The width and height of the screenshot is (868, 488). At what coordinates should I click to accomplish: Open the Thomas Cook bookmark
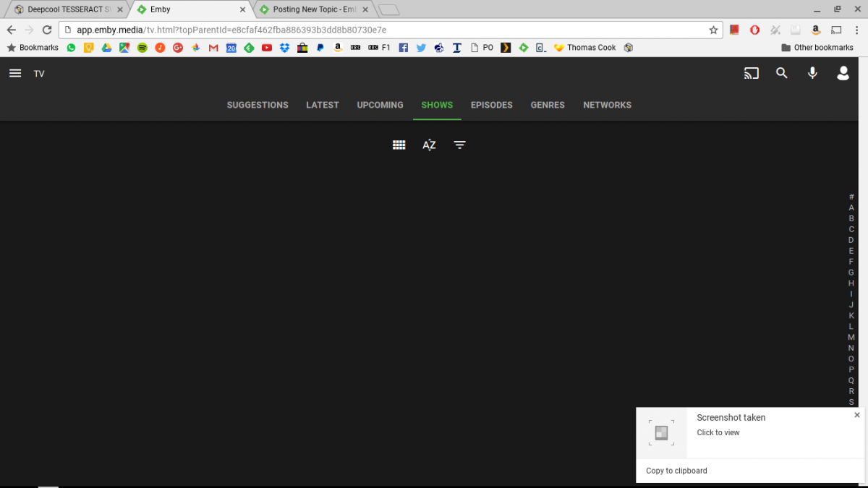(x=584, y=48)
